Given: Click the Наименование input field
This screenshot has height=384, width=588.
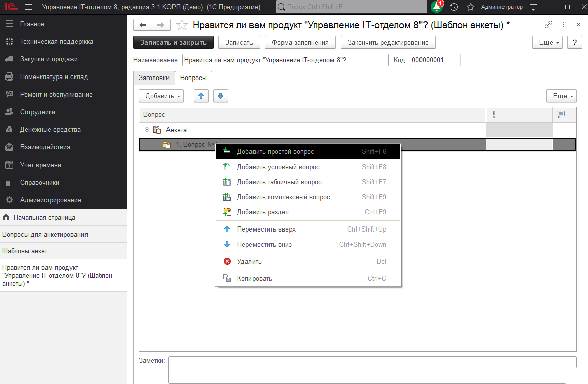Looking at the screenshot, I should (x=285, y=60).
